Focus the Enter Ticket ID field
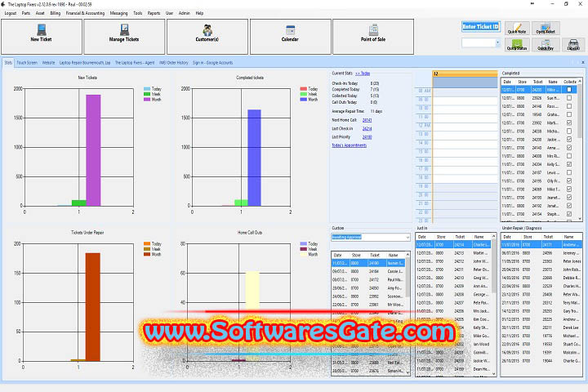588x392 pixels. pyautogui.click(x=481, y=27)
